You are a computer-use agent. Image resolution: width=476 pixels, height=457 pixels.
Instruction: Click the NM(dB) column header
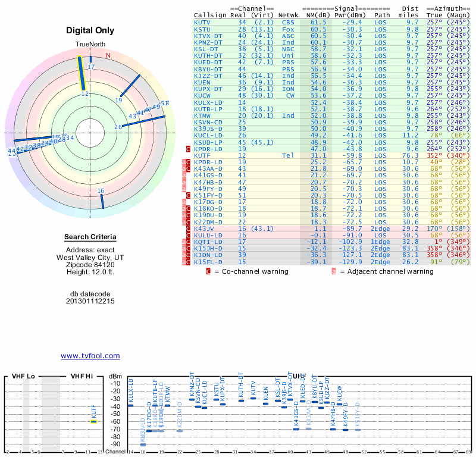pyautogui.click(x=318, y=15)
